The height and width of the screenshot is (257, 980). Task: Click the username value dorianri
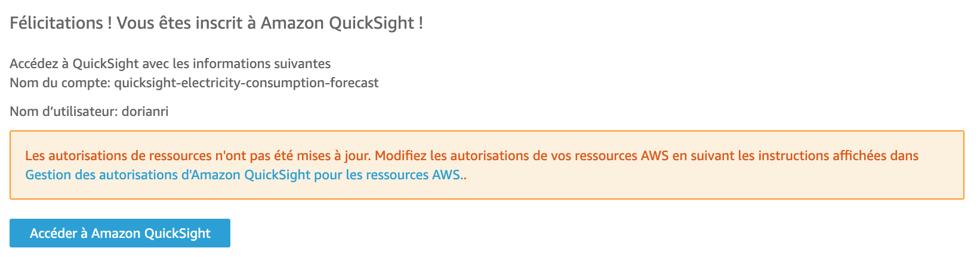pos(145,111)
